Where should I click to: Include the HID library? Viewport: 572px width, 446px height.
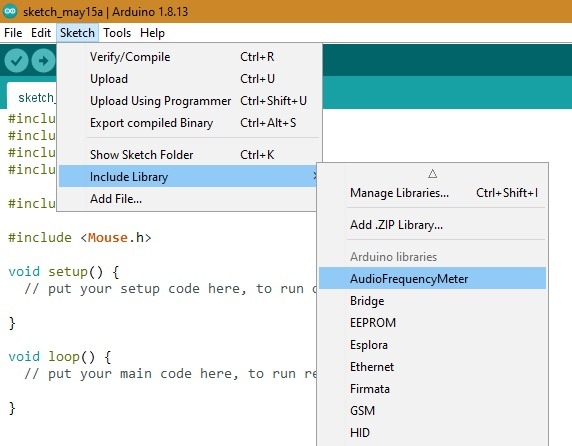(432, 433)
